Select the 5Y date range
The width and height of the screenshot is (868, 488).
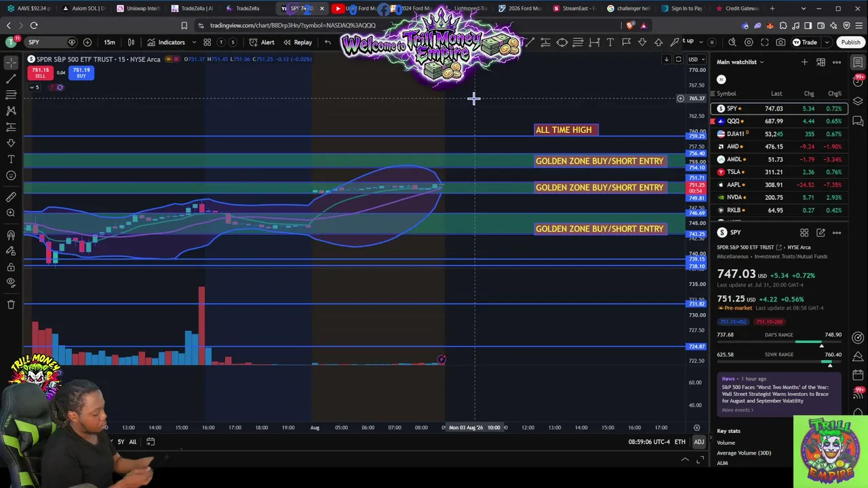pyautogui.click(x=121, y=442)
